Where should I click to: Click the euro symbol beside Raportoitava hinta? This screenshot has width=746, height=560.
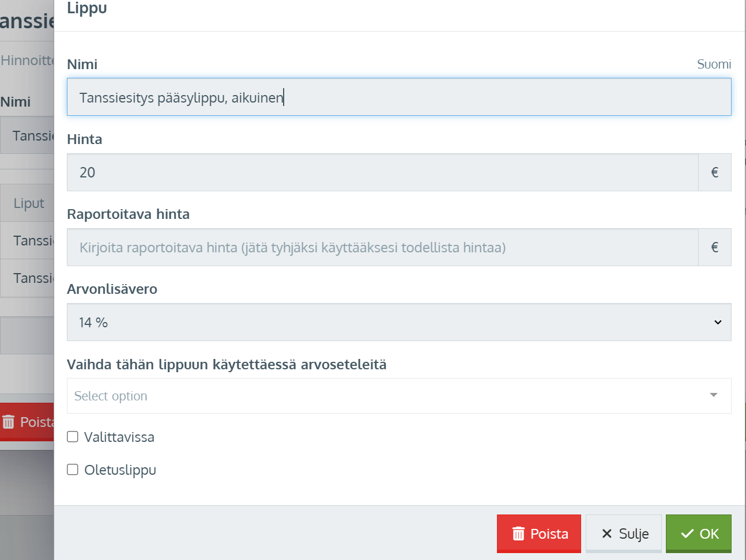715,247
